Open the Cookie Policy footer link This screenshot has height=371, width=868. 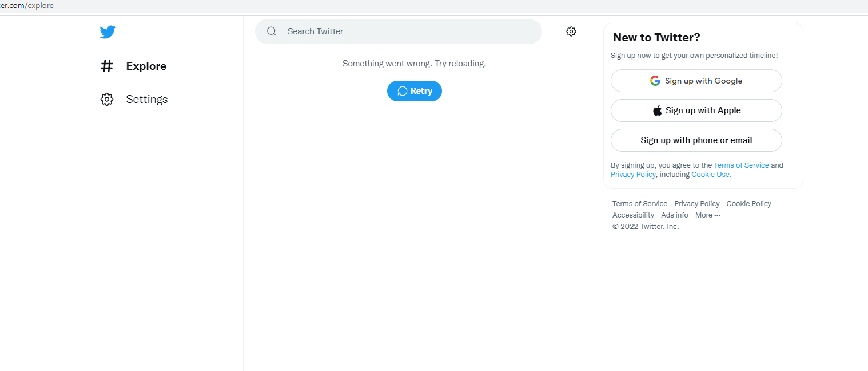coord(748,204)
